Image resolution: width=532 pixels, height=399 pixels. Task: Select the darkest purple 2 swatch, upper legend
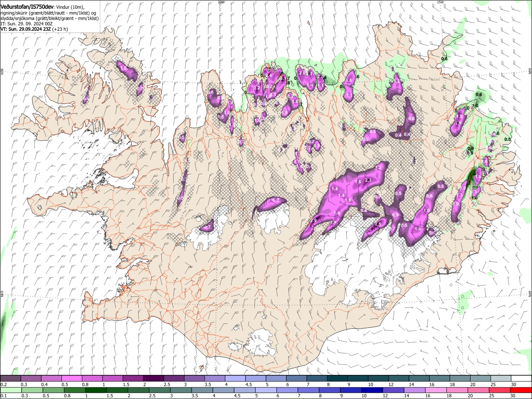[x=153, y=379]
